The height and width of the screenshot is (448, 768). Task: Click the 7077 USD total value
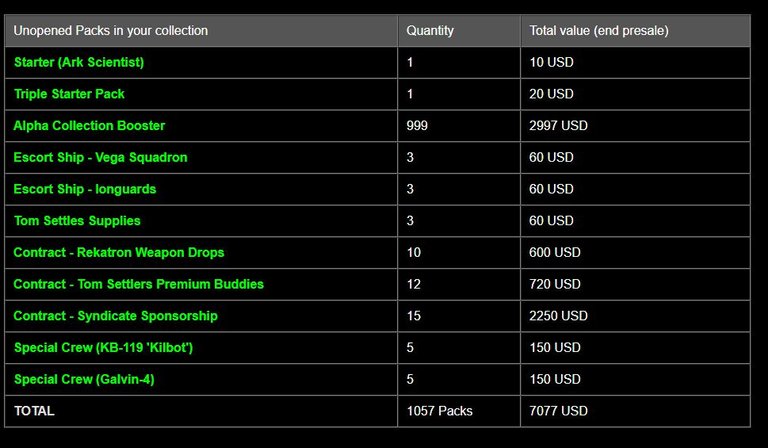[558, 411]
